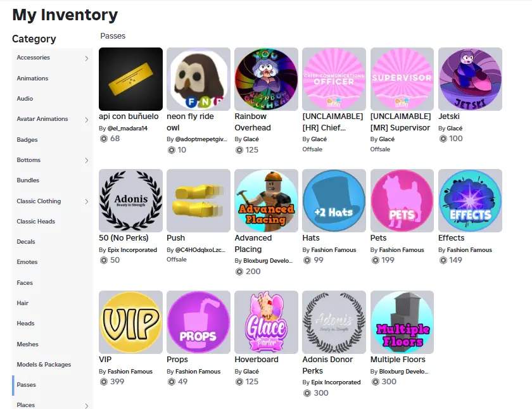The height and width of the screenshot is (409, 532).
Task: Click the pink Pets pass icon
Action: 402,201
